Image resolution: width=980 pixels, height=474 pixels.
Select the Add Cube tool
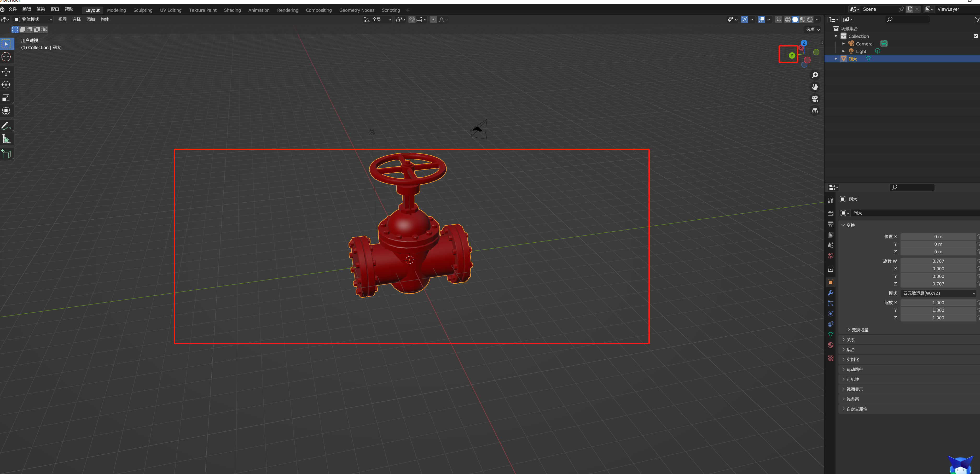click(x=7, y=154)
